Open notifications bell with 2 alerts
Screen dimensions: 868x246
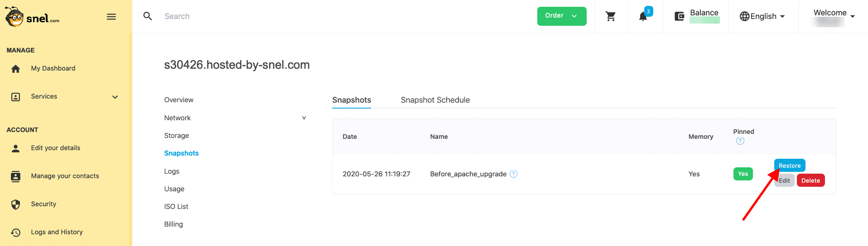[643, 17]
